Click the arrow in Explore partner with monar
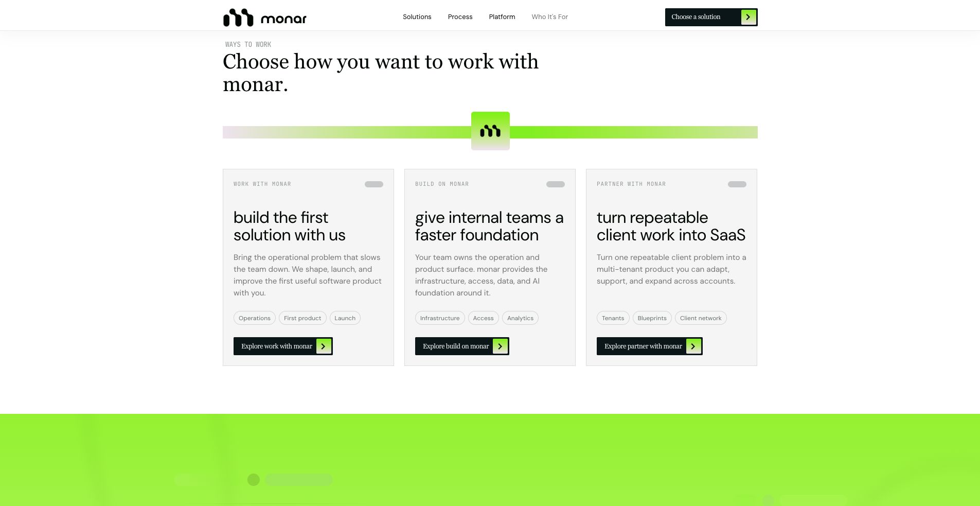 (x=693, y=346)
